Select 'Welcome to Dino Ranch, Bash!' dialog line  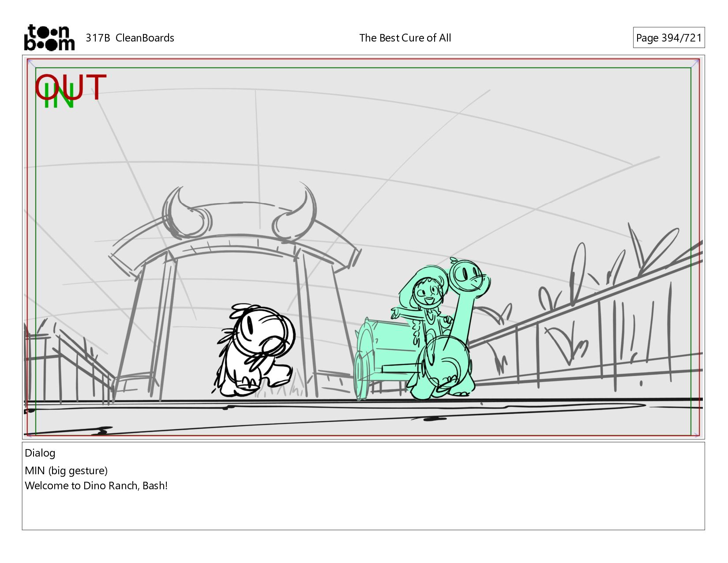pyautogui.click(x=96, y=486)
